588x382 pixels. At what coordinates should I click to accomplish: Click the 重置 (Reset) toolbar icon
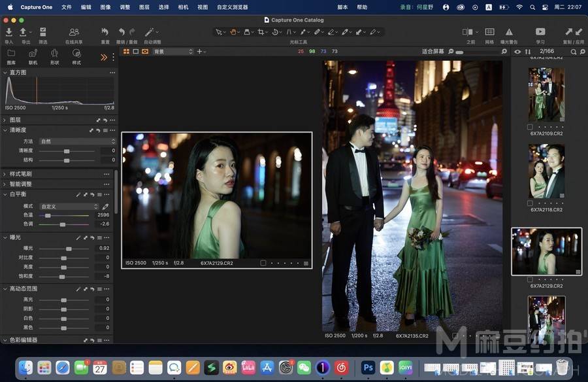click(105, 32)
